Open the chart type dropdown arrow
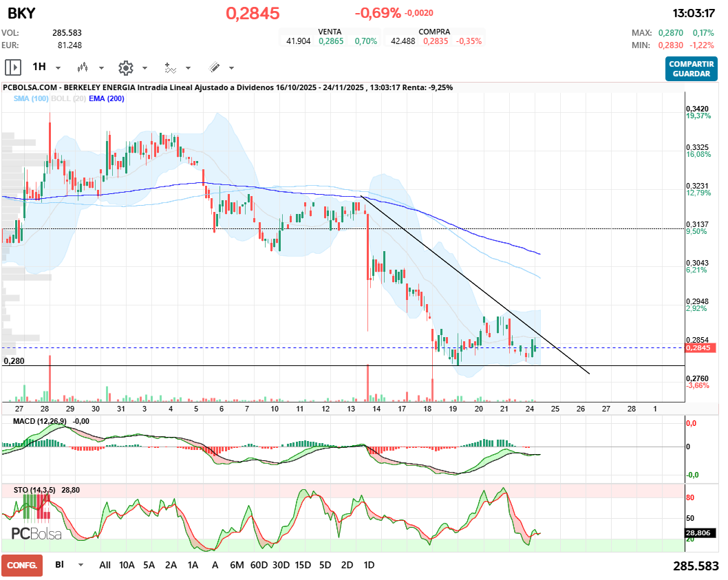 (101, 68)
